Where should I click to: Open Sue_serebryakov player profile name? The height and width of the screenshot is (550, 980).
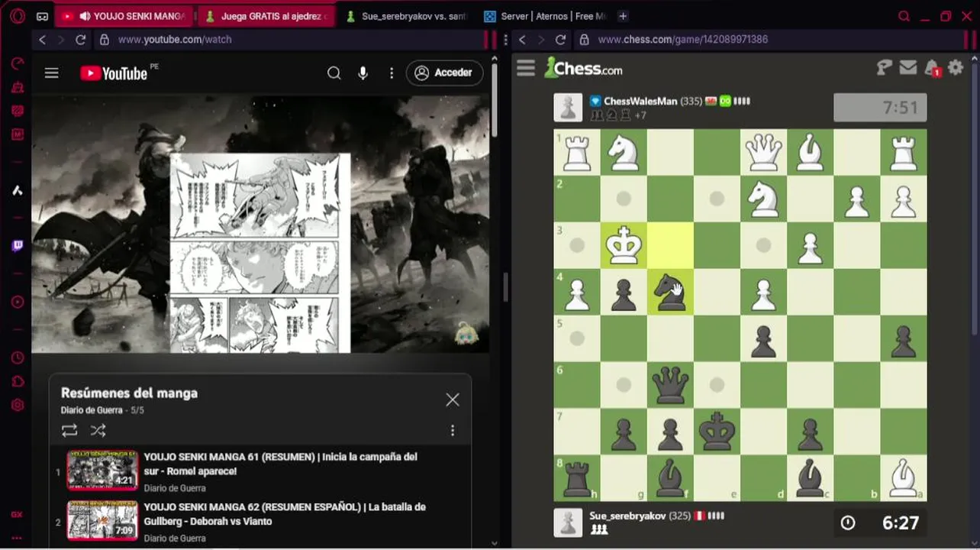(628, 516)
